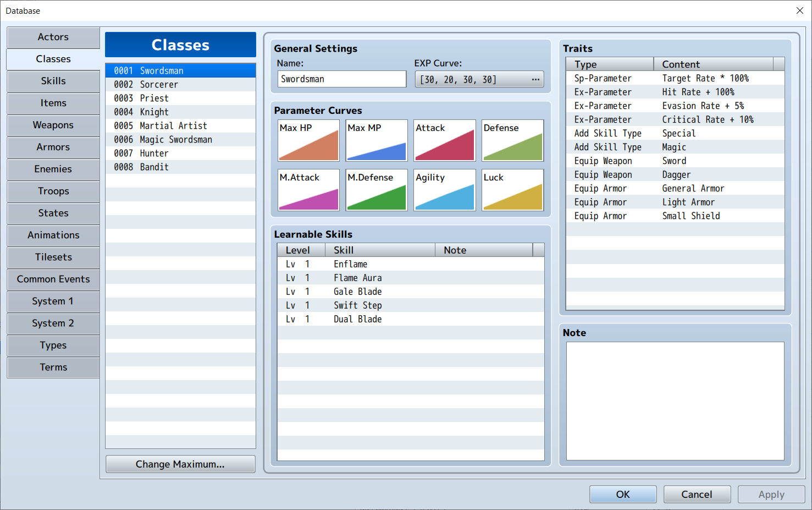Open the Attack curve graph
812x510 pixels.
444,141
